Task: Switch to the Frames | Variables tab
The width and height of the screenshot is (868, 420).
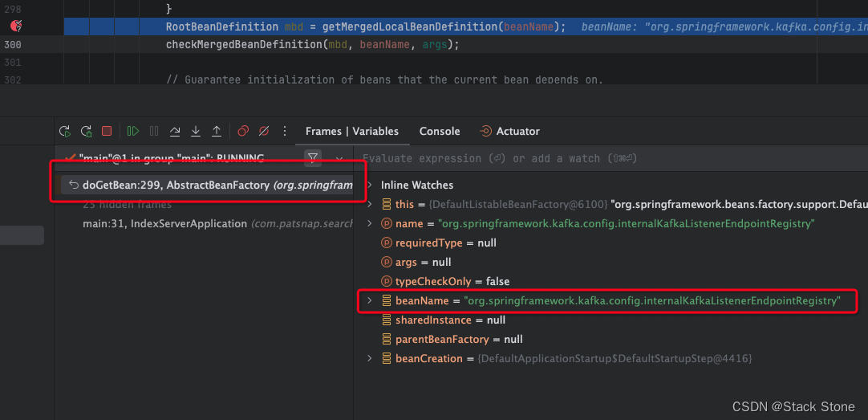Action: pos(352,132)
